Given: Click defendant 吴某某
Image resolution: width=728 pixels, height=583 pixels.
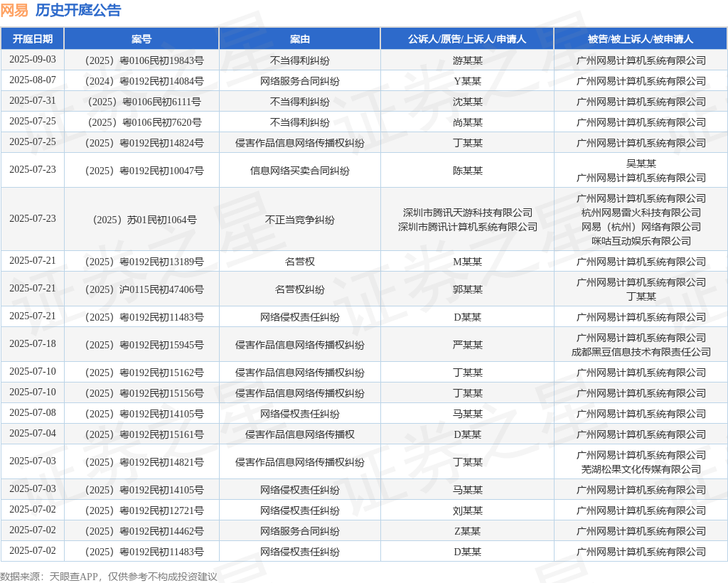Looking at the screenshot, I should click(x=641, y=164).
